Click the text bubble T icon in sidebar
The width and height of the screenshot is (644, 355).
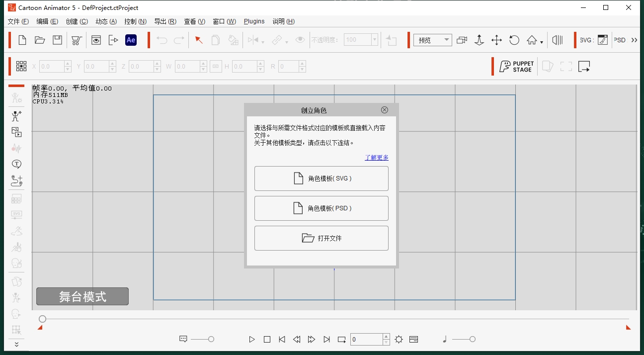tap(16, 164)
